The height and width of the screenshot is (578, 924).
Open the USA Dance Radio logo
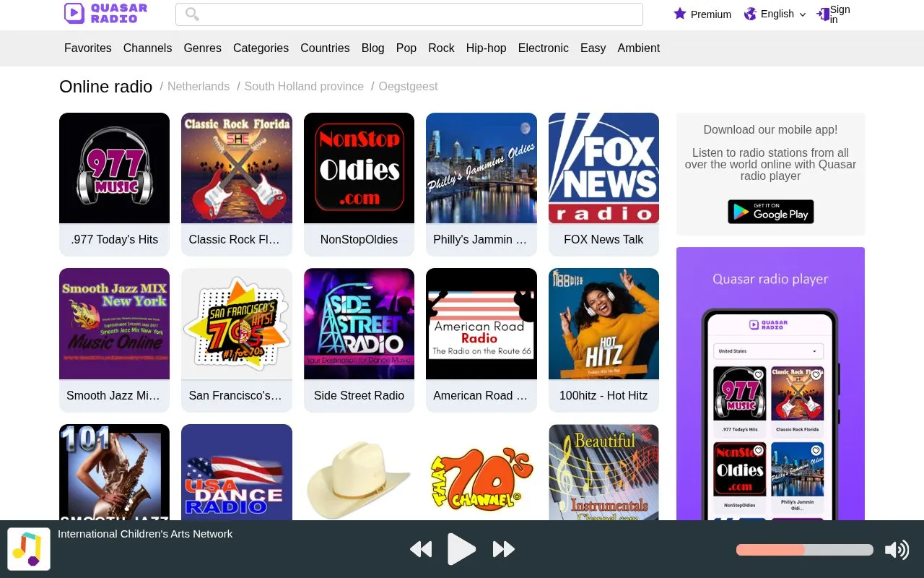[237, 472]
